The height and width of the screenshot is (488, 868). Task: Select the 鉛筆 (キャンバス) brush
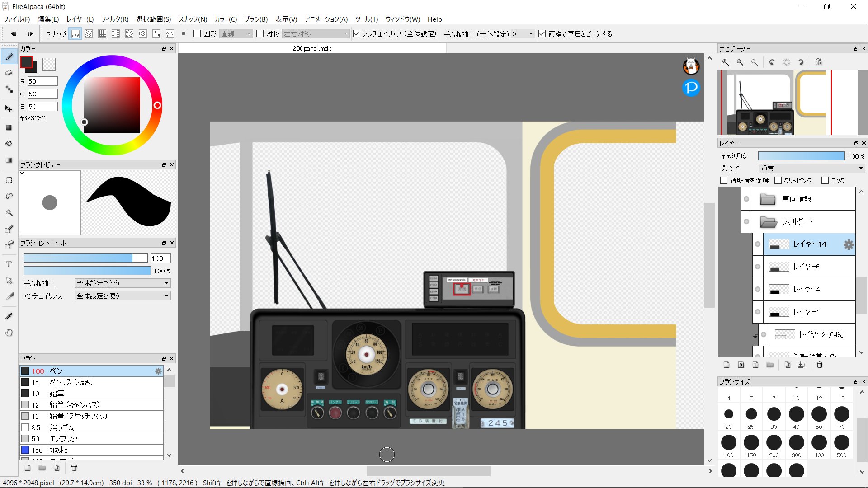pyautogui.click(x=91, y=405)
